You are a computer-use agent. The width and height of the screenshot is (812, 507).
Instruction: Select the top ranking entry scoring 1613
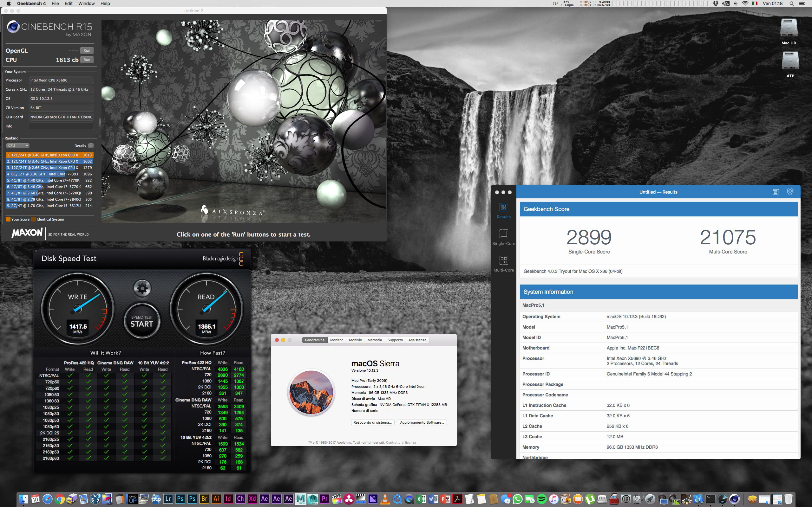49,155
